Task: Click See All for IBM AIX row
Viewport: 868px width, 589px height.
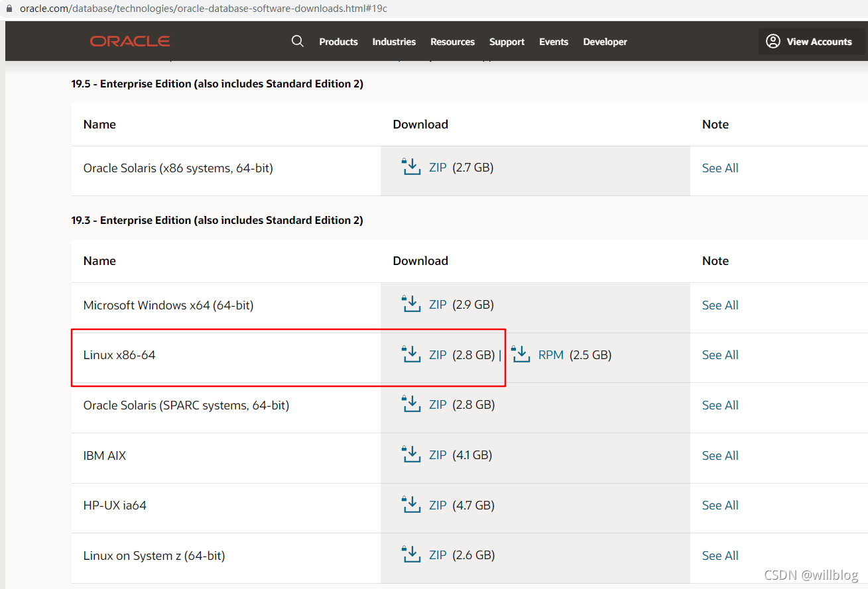Action: point(720,456)
